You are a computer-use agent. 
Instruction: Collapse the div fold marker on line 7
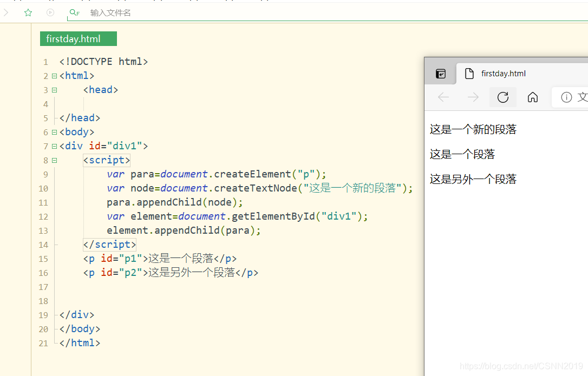(x=54, y=146)
